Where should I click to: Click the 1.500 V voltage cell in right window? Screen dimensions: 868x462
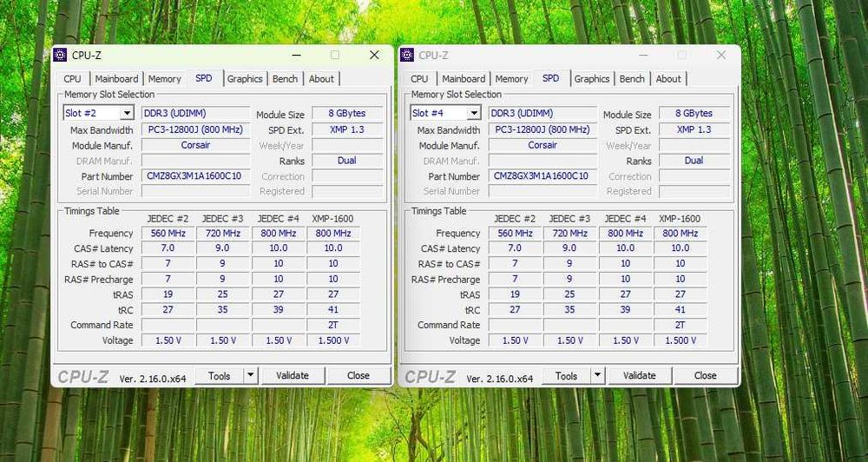pos(681,340)
